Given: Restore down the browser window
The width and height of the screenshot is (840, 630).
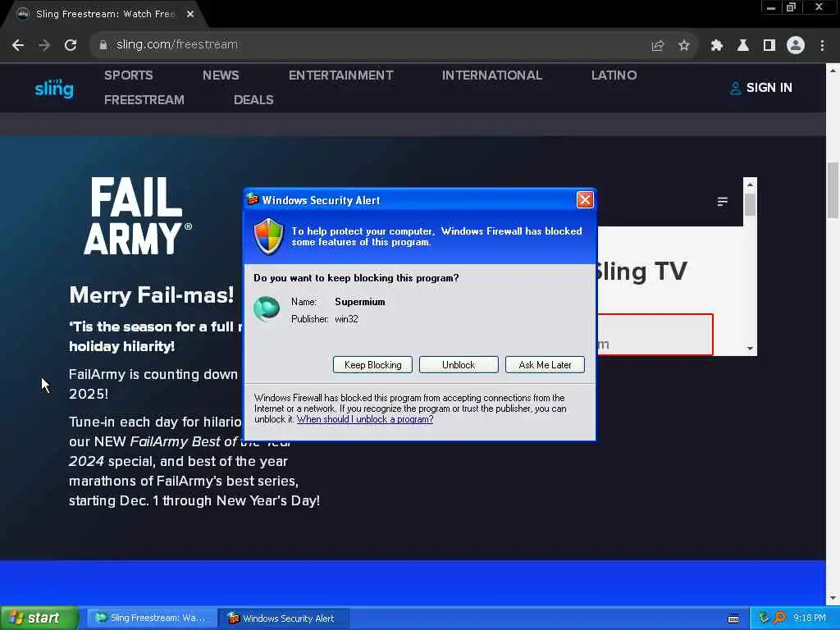Looking at the screenshot, I should [792, 7].
